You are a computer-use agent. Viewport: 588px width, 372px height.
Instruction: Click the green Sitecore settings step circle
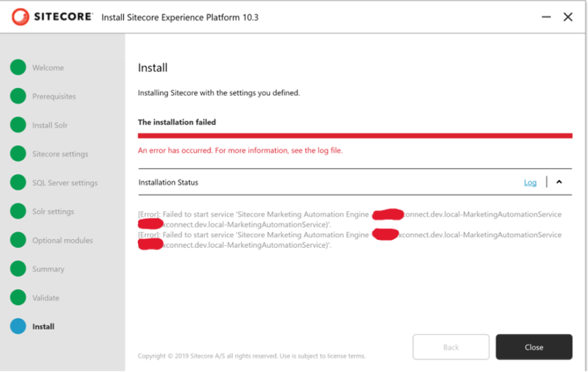[x=18, y=153]
